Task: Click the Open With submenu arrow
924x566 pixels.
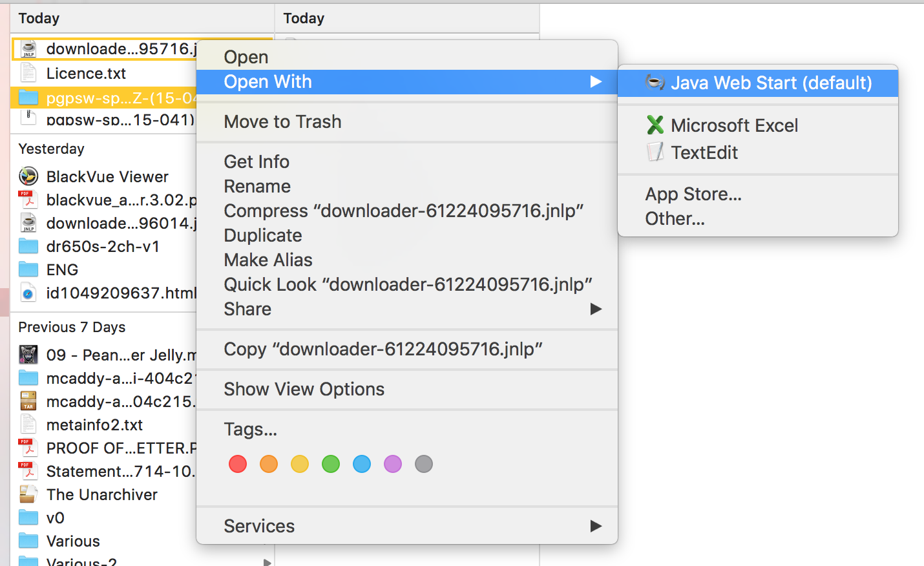Action: click(x=595, y=82)
